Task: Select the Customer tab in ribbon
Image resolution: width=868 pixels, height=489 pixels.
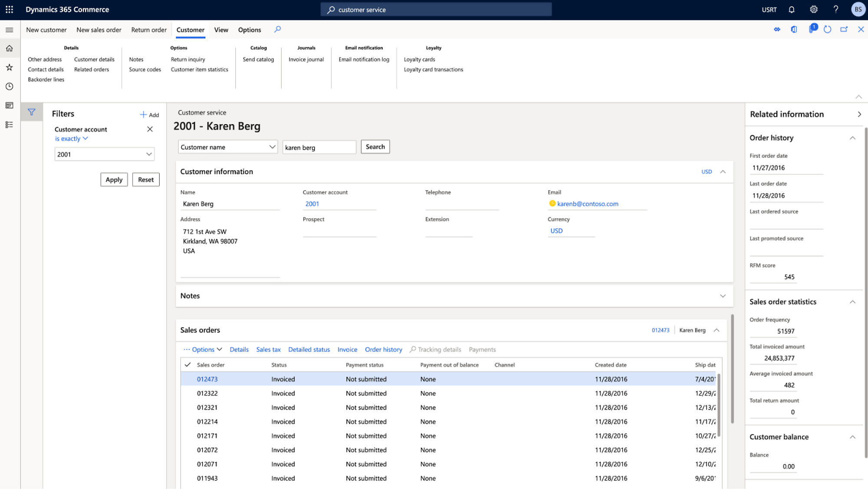Action: click(190, 29)
